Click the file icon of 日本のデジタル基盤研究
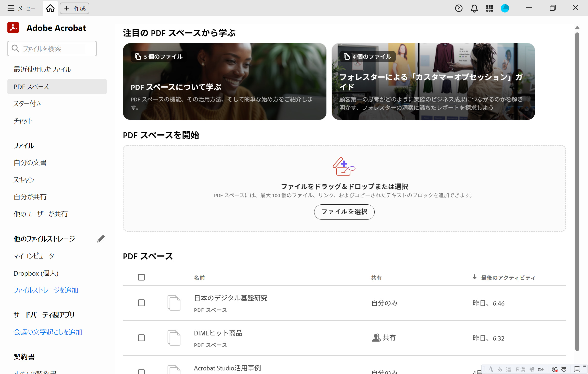 point(174,303)
